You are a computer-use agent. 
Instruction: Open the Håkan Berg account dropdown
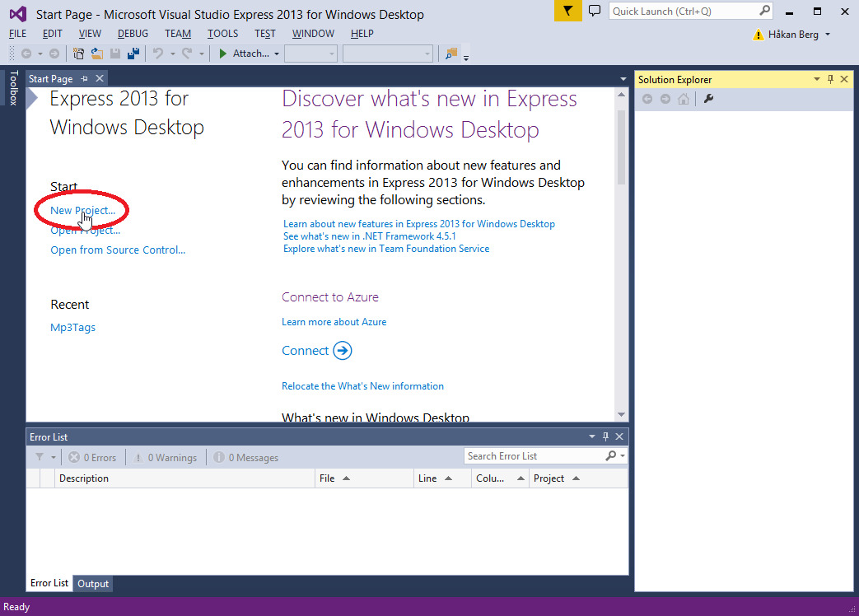coord(828,35)
